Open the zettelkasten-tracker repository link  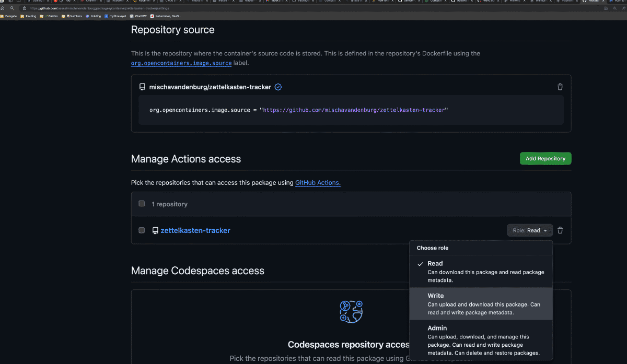coord(195,230)
